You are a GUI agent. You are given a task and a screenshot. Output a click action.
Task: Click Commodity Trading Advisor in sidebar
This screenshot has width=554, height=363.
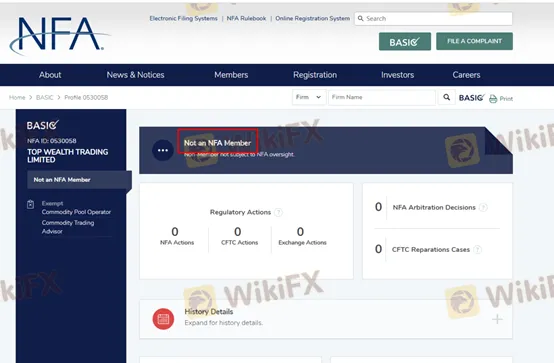(x=68, y=227)
